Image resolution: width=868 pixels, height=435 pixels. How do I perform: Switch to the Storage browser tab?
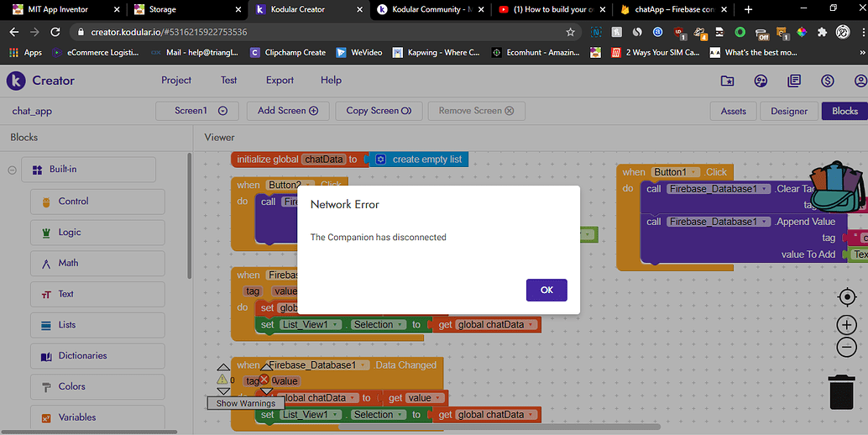187,9
